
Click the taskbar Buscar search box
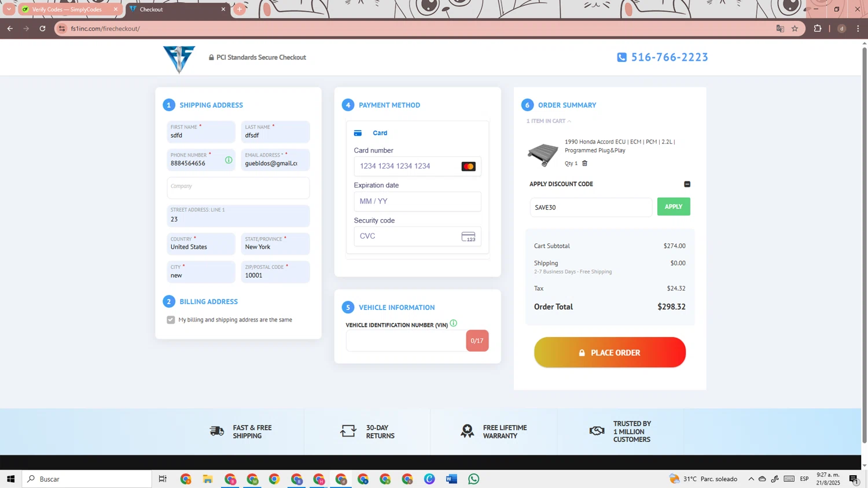click(x=87, y=479)
